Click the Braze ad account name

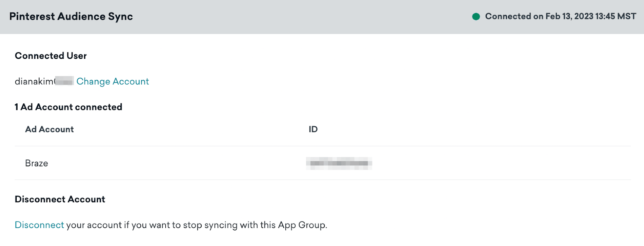coord(36,163)
